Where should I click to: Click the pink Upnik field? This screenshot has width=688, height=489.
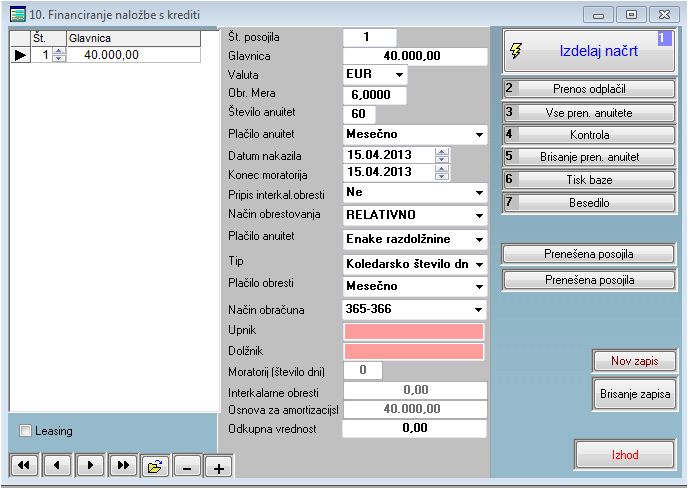413,331
